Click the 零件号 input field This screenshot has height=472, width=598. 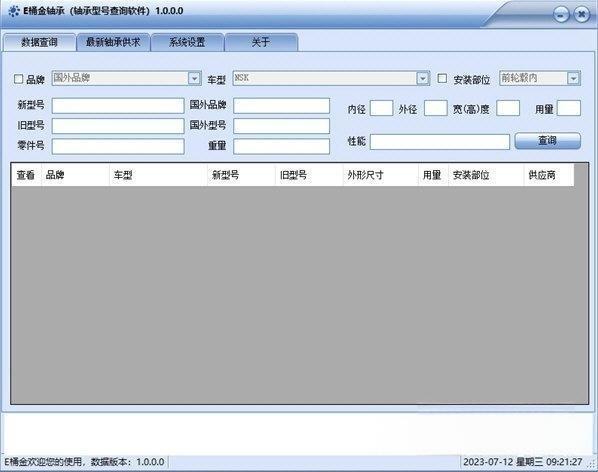(118, 146)
